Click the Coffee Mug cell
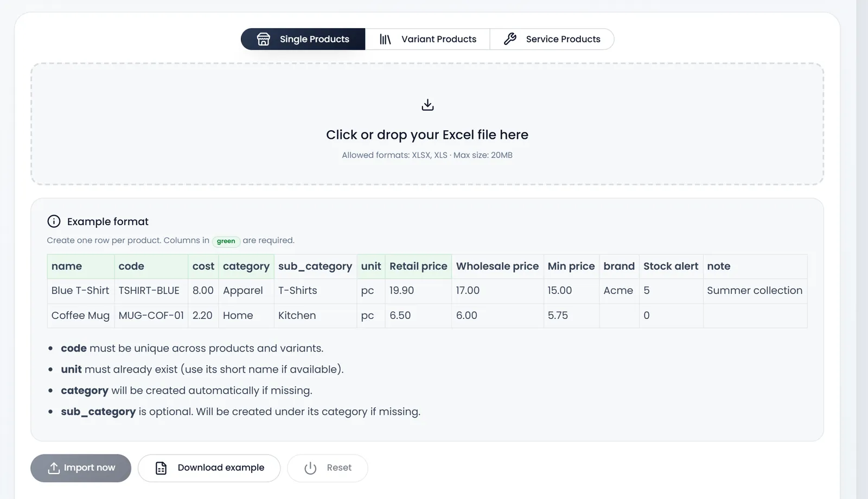Image resolution: width=868 pixels, height=499 pixels. [x=81, y=316]
